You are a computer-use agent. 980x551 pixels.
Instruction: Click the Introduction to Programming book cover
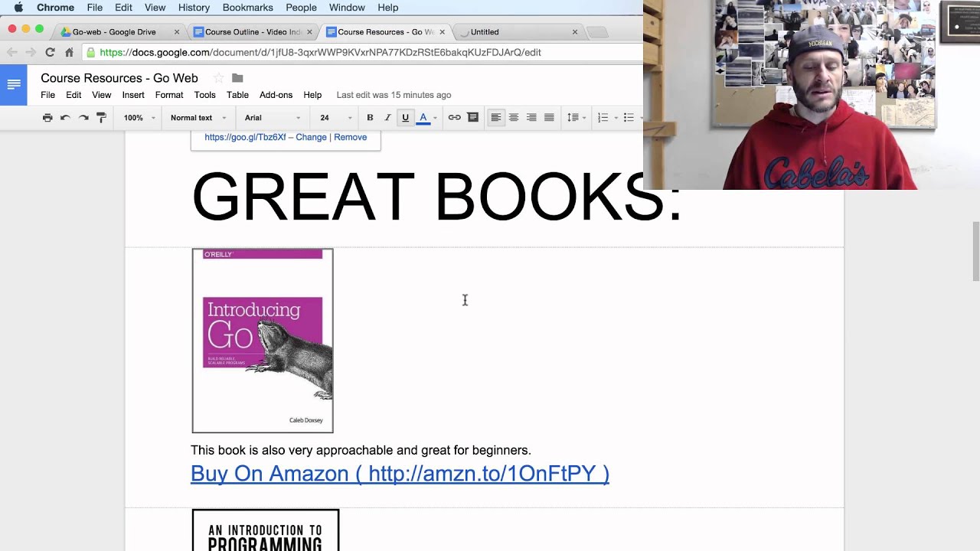coord(266,530)
